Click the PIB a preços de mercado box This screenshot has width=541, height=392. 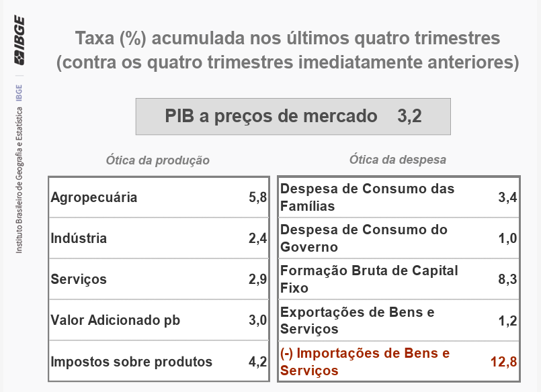[x=293, y=116]
